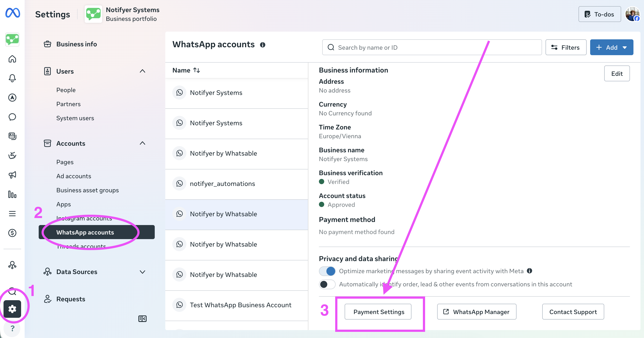Open Filters button
The height and width of the screenshot is (338, 644).
coord(566,47)
